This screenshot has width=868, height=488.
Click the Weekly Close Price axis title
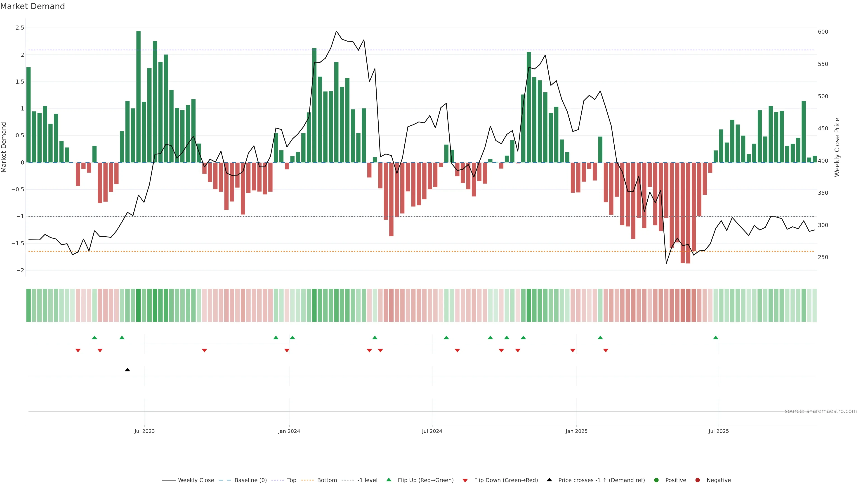tap(837, 147)
